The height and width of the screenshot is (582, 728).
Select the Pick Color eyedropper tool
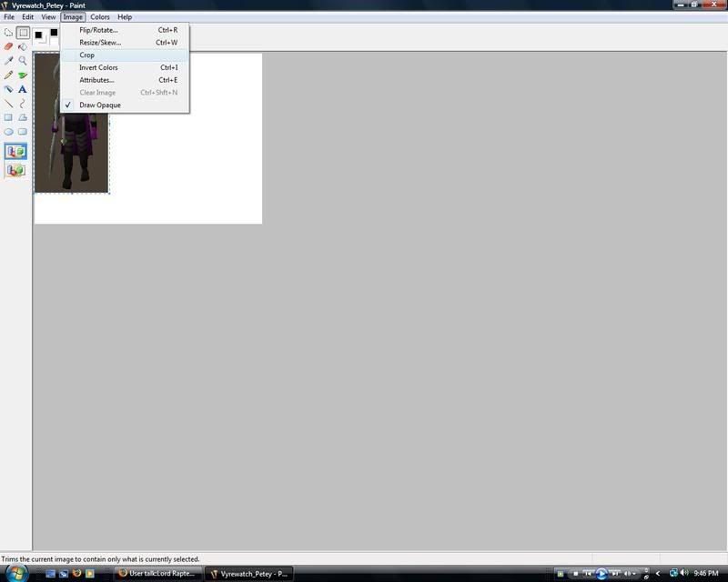[9, 61]
